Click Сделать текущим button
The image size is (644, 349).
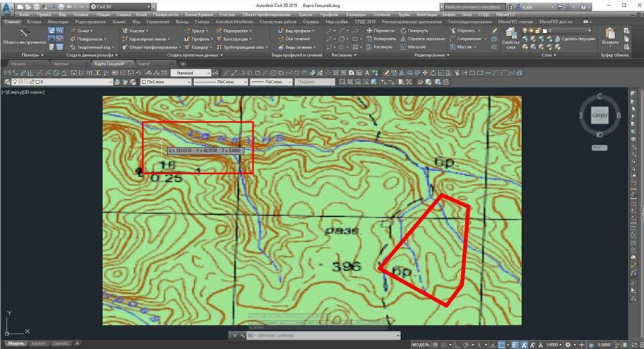click(578, 39)
